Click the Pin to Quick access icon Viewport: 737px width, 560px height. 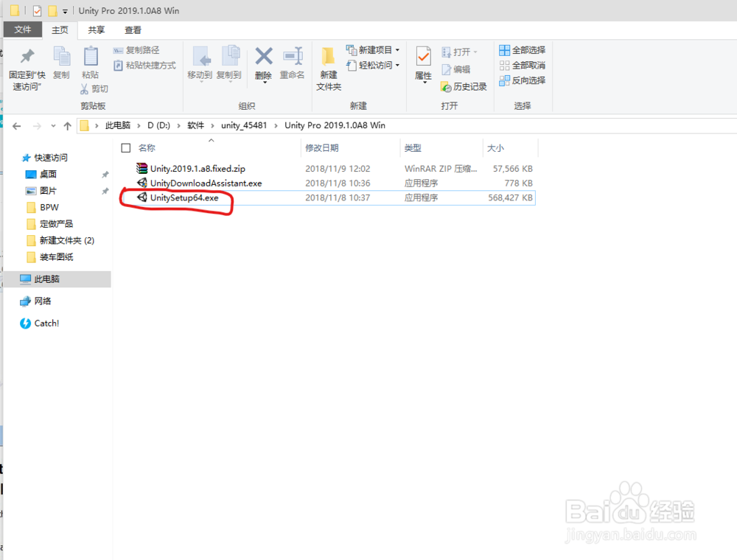click(27, 57)
